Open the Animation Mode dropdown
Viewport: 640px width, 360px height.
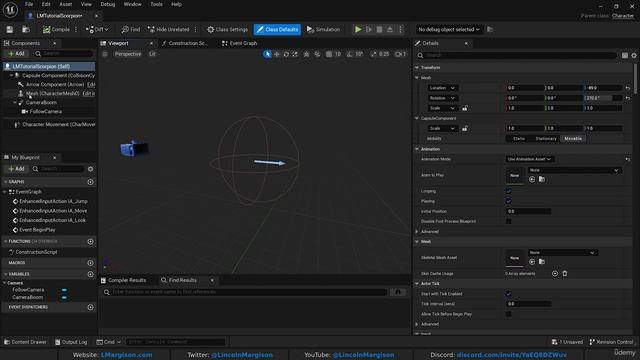pyautogui.click(x=530, y=159)
